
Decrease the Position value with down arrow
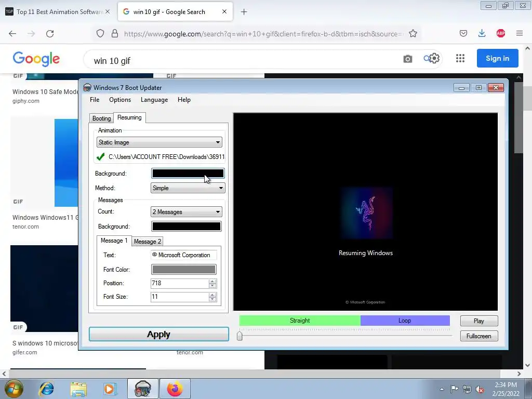[212, 286]
